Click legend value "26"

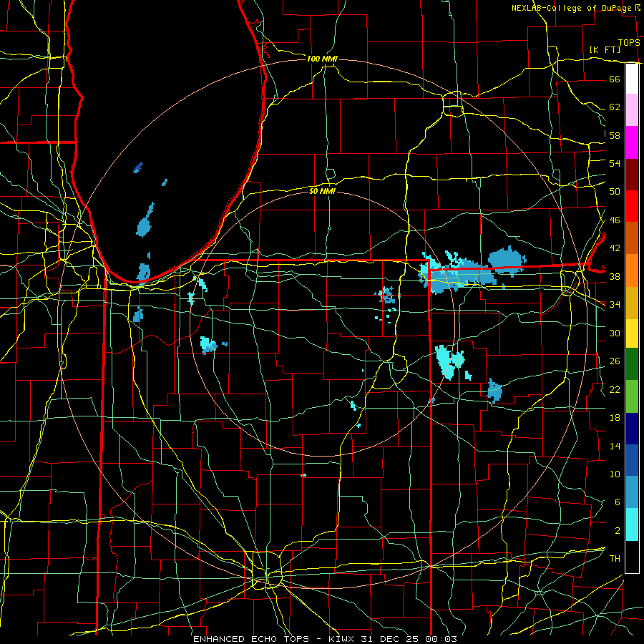(x=615, y=361)
